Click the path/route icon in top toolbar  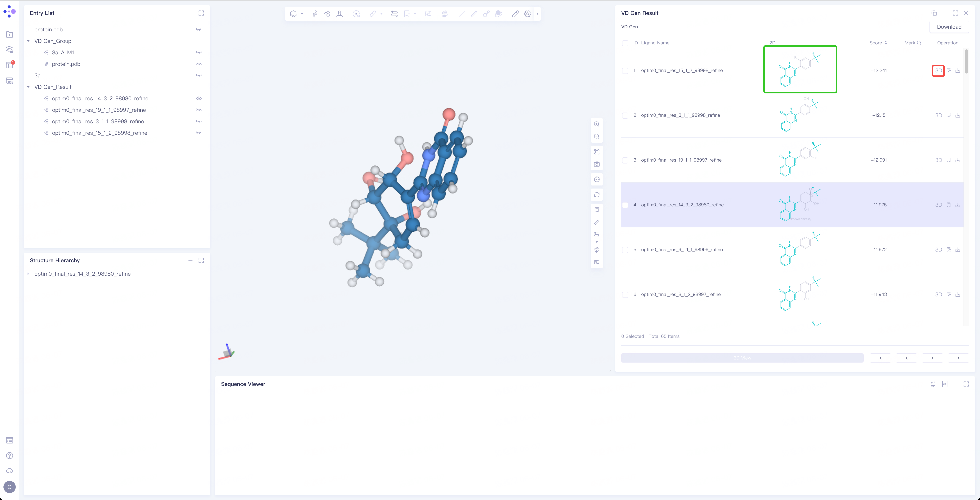(394, 14)
